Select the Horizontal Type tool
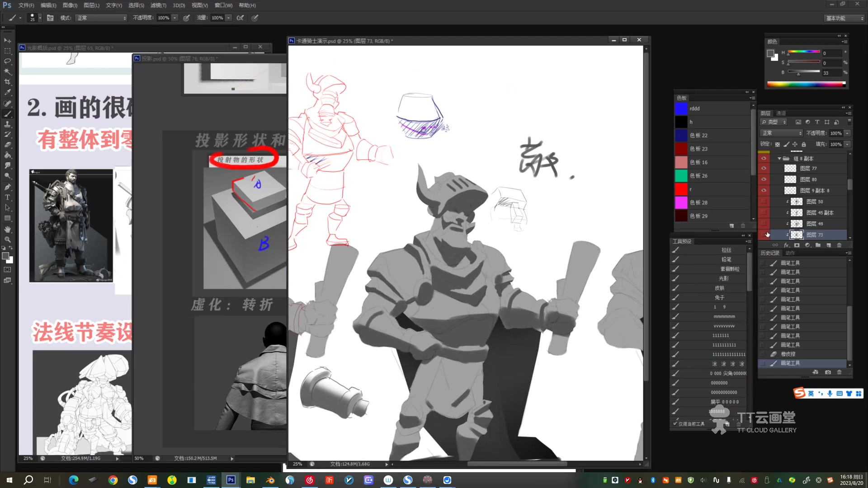Image resolution: width=868 pixels, height=488 pixels. (x=8, y=197)
